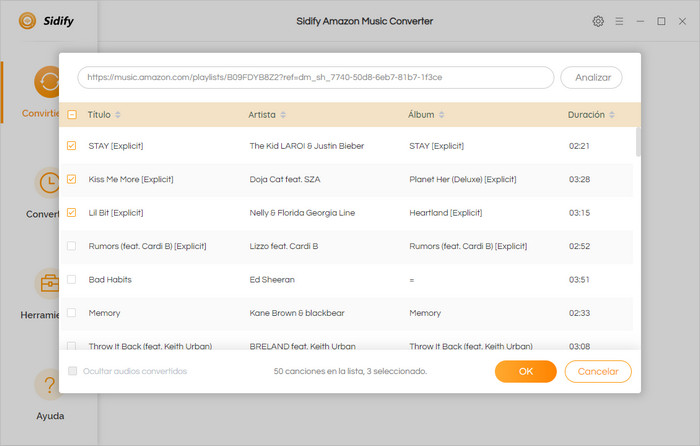Image resolution: width=700 pixels, height=446 pixels.
Task: Open the hamburger menu icon
Action: point(619,21)
